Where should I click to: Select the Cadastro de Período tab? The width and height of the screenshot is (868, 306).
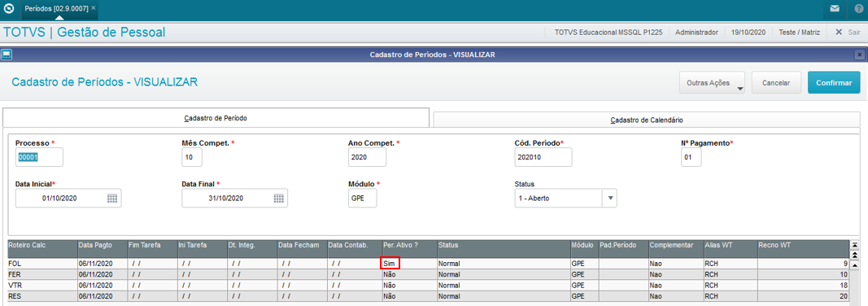pos(216,119)
